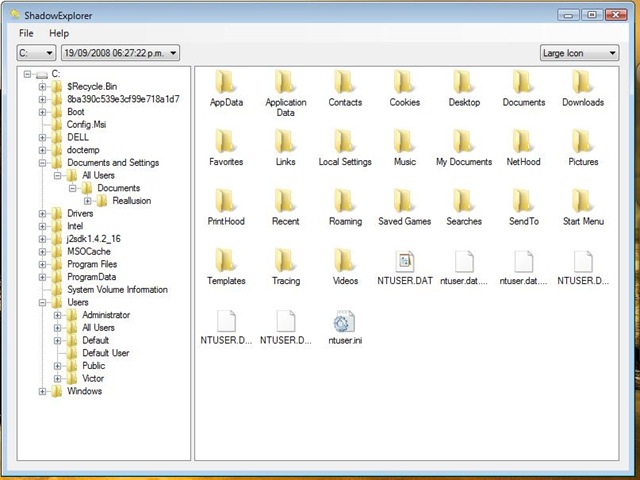Select the ntuser.ini file icon
The width and height of the screenshot is (640, 480).
tap(345, 321)
